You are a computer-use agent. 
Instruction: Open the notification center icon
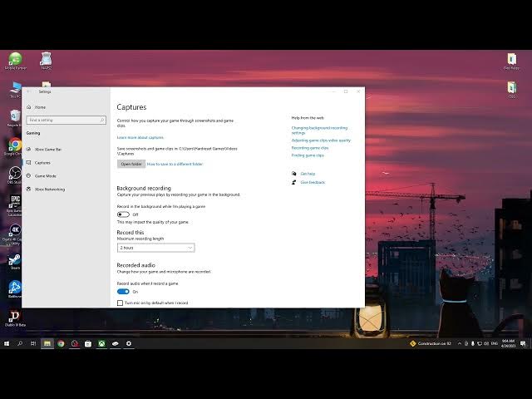click(x=523, y=343)
